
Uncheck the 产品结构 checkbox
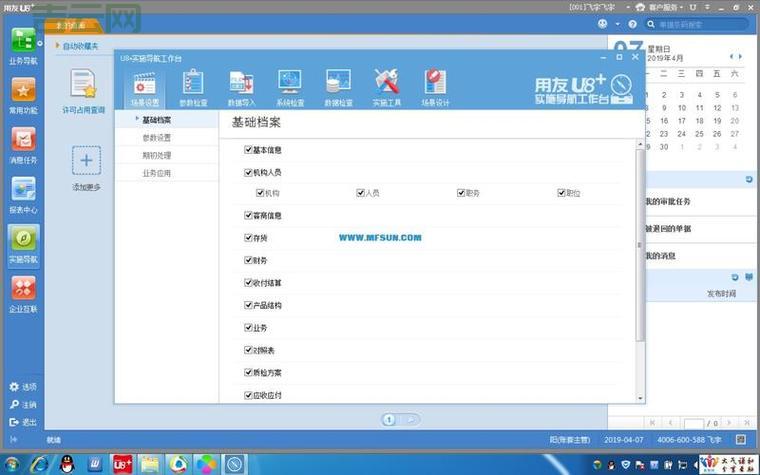tap(249, 305)
